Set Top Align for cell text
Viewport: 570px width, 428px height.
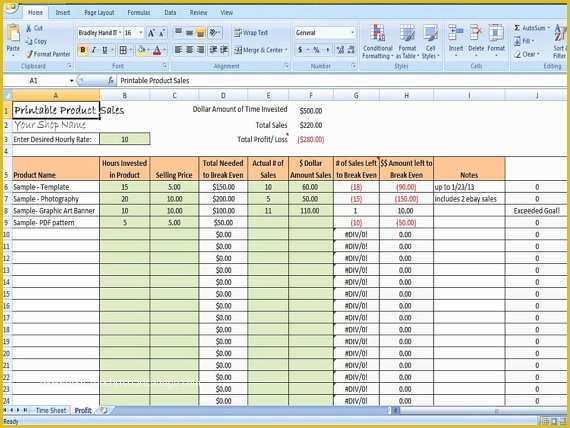[178, 33]
